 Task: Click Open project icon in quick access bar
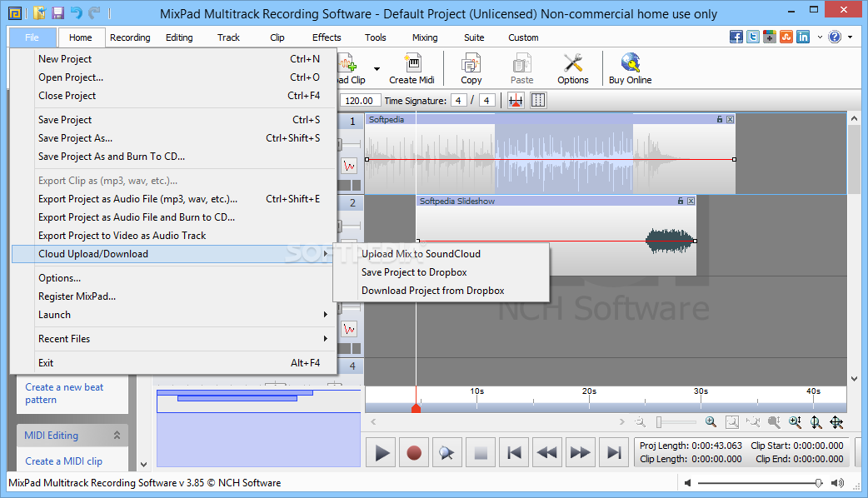coord(39,12)
